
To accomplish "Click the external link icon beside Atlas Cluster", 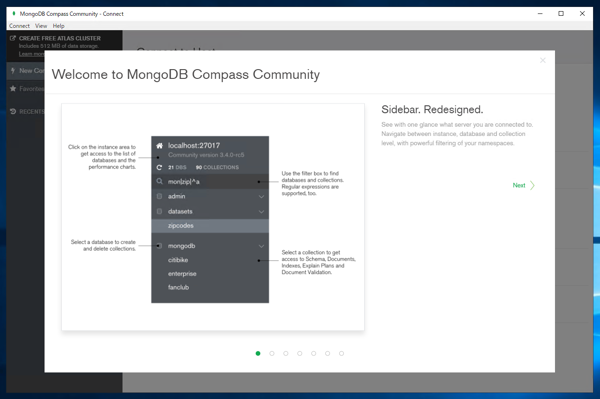I will pos(13,38).
